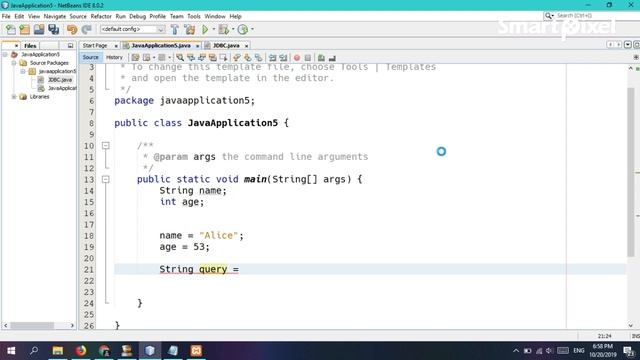Collapse the main method fold at line 13

pos(106,179)
